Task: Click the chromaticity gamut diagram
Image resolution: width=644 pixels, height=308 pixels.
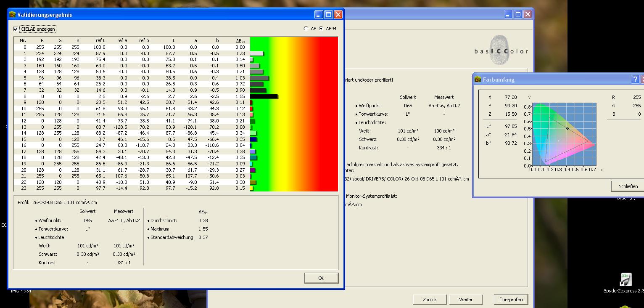Action: [564, 135]
